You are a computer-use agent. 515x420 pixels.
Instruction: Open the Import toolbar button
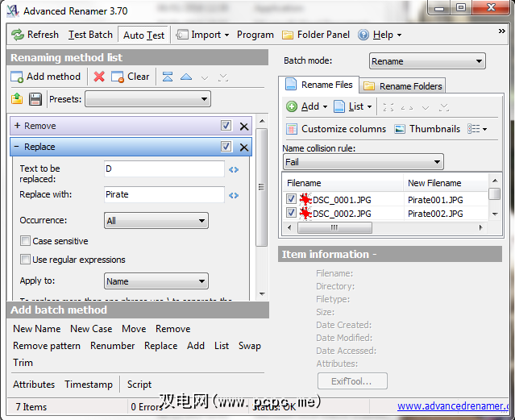pos(202,35)
